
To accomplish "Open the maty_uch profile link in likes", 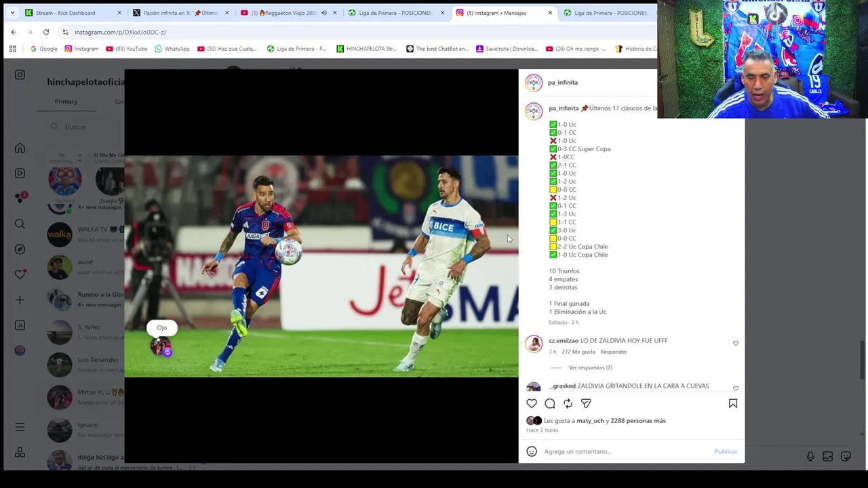I will pyautogui.click(x=590, y=421).
